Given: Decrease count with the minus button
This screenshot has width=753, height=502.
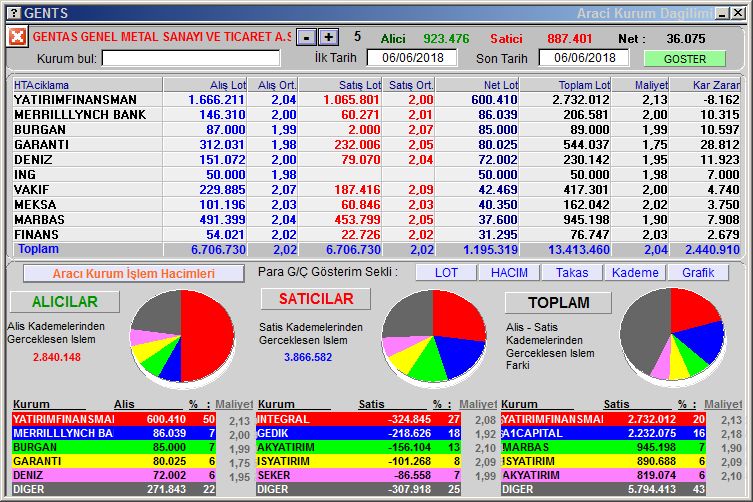Looking at the screenshot, I should (306, 37).
